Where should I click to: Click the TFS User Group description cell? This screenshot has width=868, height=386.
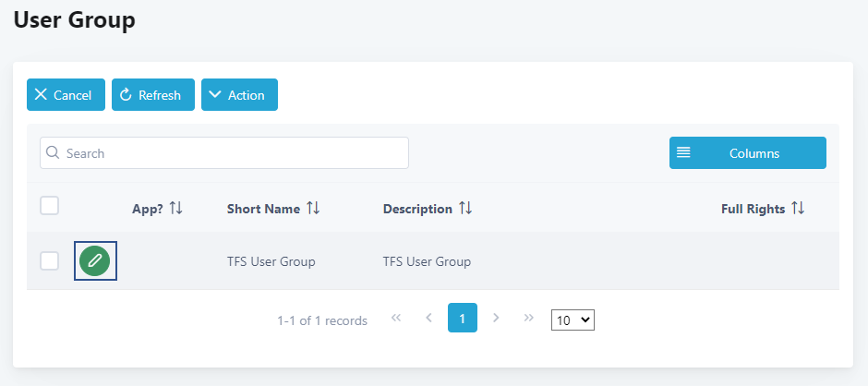[x=427, y=261]
